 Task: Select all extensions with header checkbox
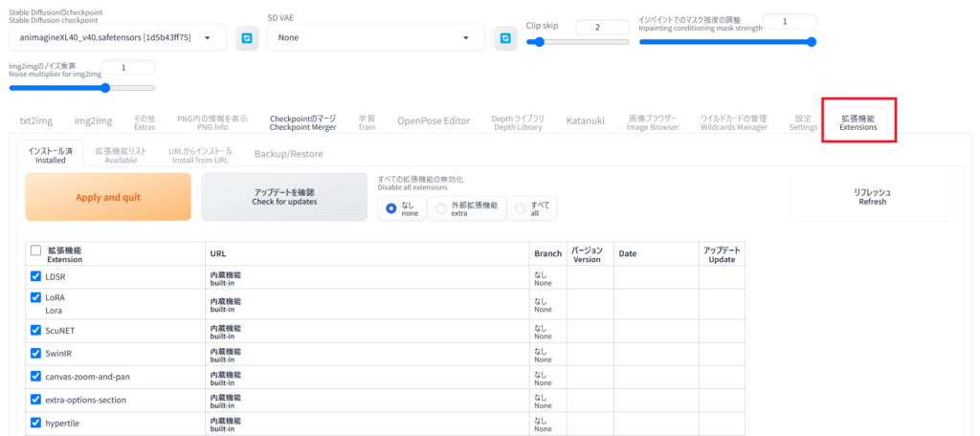click(36, 251)
